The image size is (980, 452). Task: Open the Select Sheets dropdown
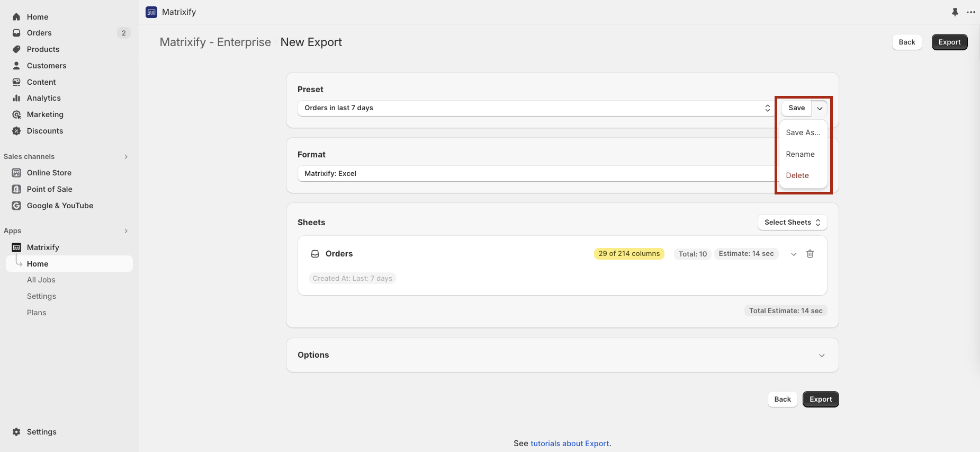point(792,223)
